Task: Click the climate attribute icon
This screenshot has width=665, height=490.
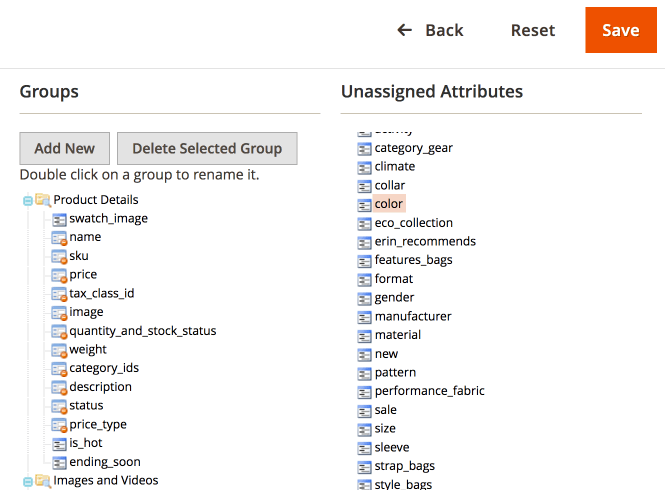Action: [x=364, y=168]
